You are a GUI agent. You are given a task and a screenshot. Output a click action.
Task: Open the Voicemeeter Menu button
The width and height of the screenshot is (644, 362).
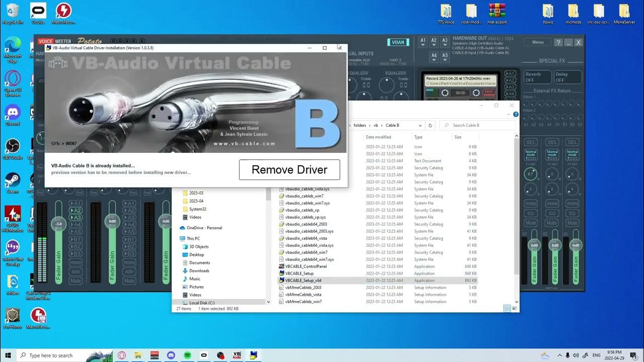coord(538,42)
